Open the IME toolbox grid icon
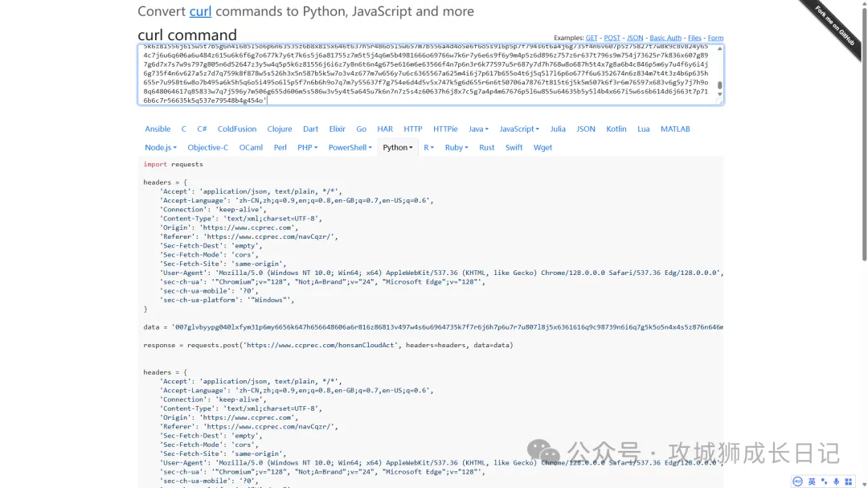This screenshot has width=868, height=488. (848, 482)
